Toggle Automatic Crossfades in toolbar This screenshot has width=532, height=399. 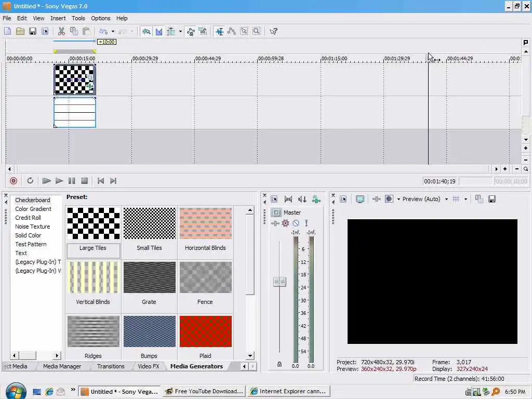coord(159,31)
